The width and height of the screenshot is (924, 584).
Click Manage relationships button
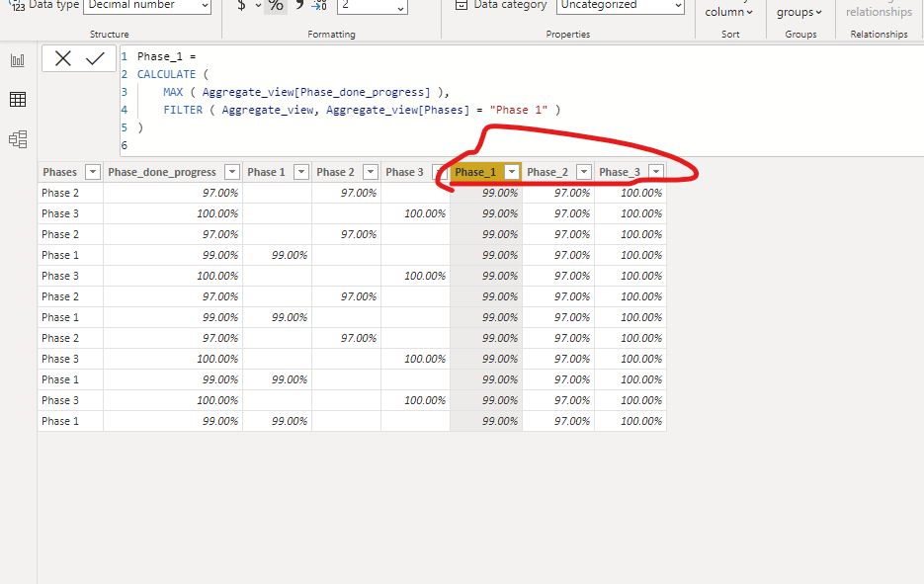879,12
